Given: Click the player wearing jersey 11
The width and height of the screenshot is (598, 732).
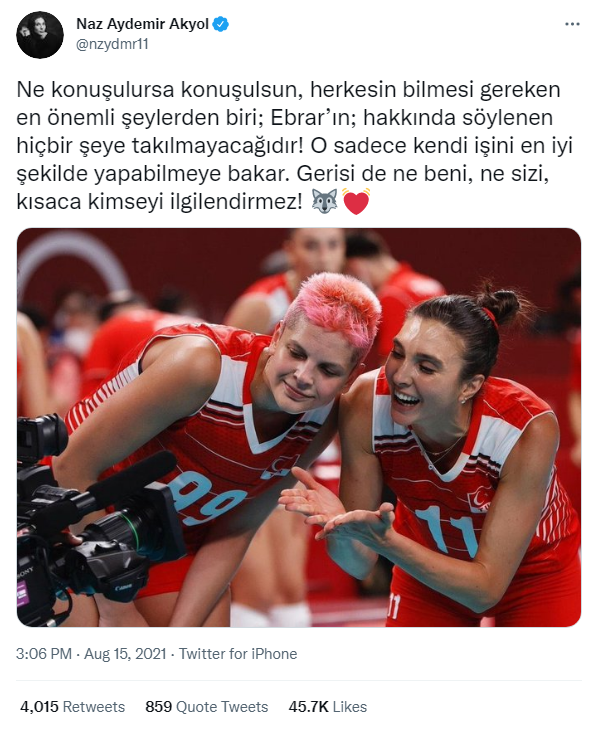Looking at the screenshot, I should pyautogui.click(x=457, y=458).
